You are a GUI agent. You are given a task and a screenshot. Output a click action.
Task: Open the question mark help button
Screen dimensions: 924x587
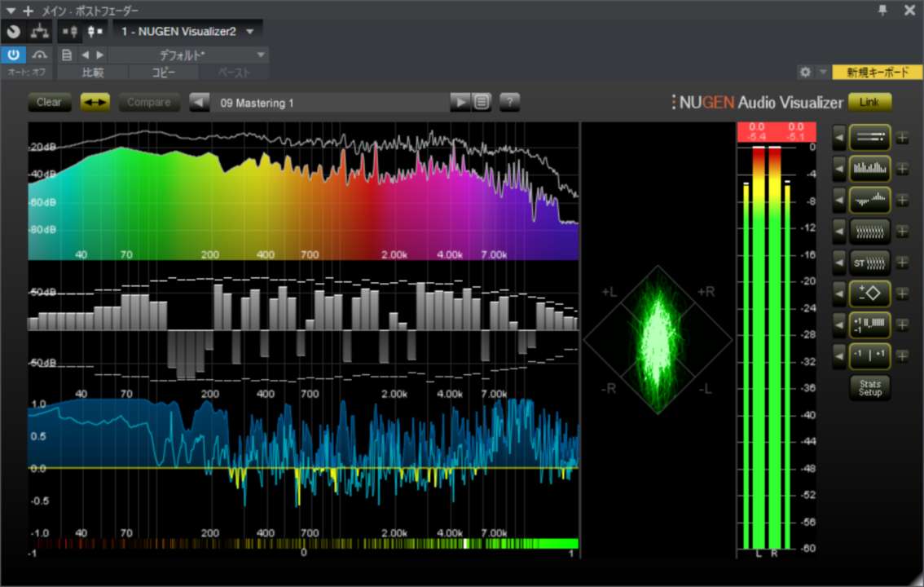point(510,103)
